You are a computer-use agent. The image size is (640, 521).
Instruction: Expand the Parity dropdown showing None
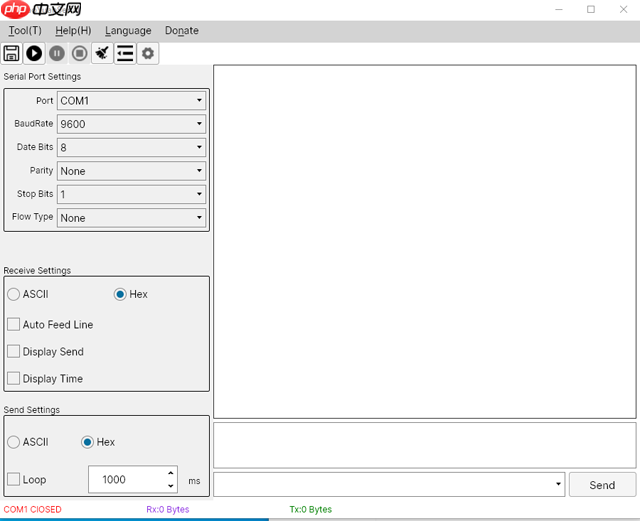pos(131,171)
